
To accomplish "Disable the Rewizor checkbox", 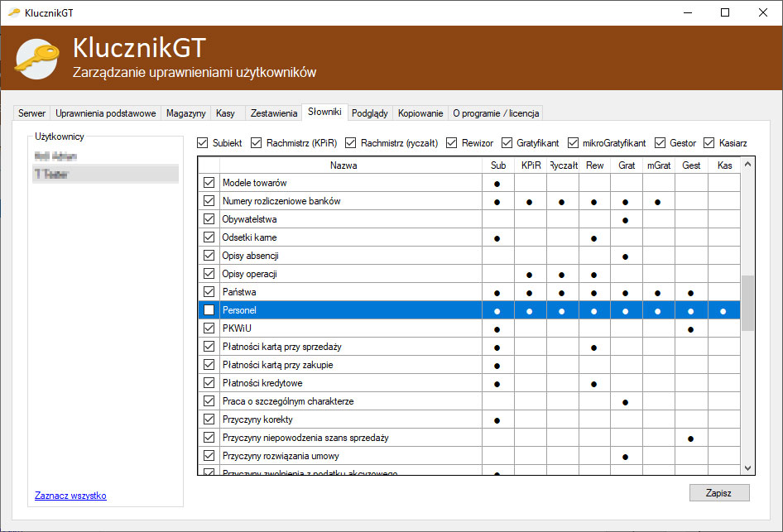I will coord(451,143).
